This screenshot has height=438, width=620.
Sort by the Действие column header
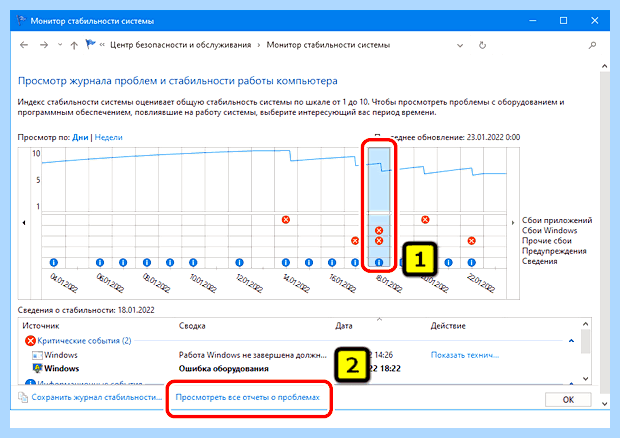448,326
